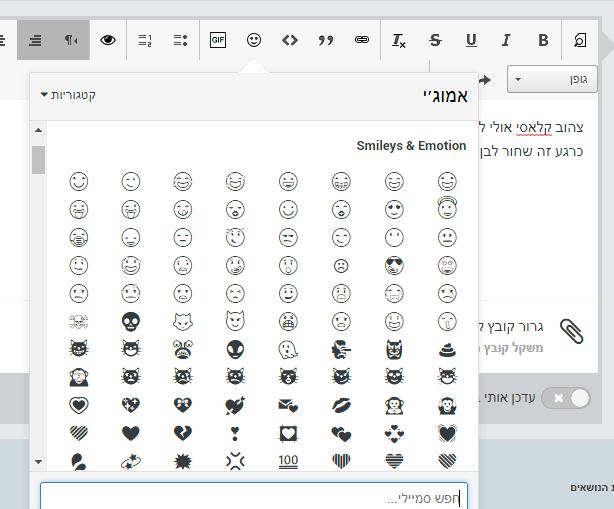Pick the sweat droplets emoji
The height and width of the screenshot is (509, 614).
coord(79,461)
